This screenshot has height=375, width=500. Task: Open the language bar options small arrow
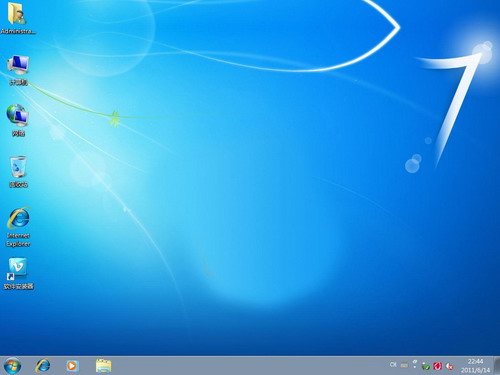pyautogui.click(x=415, y=367)
